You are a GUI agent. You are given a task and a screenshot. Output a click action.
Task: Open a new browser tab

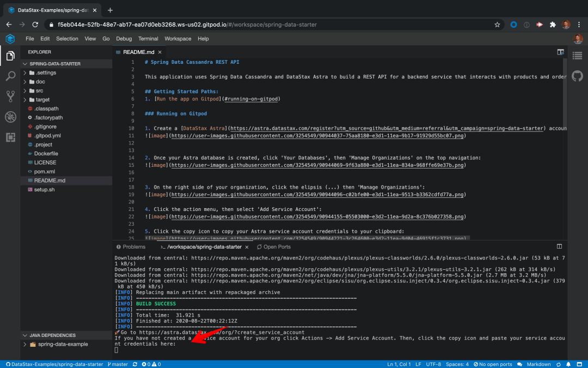[110, 10]
